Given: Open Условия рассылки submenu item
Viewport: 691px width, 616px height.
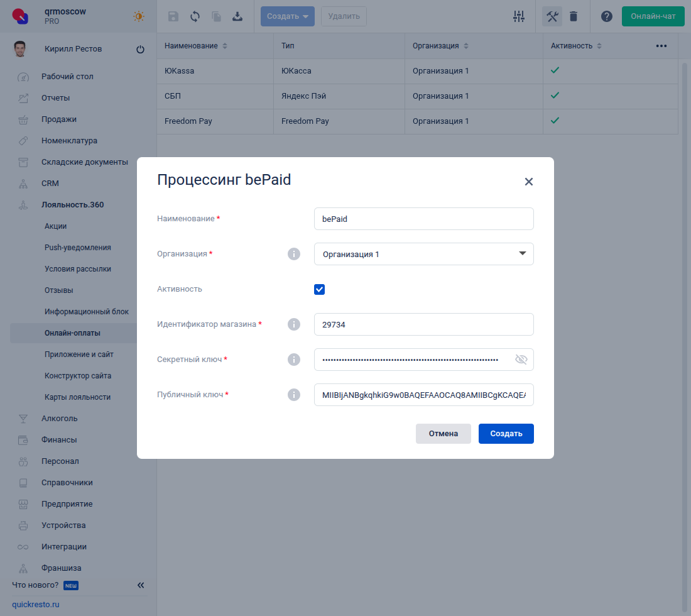Looking at the screenshot, I should [77, 269].
